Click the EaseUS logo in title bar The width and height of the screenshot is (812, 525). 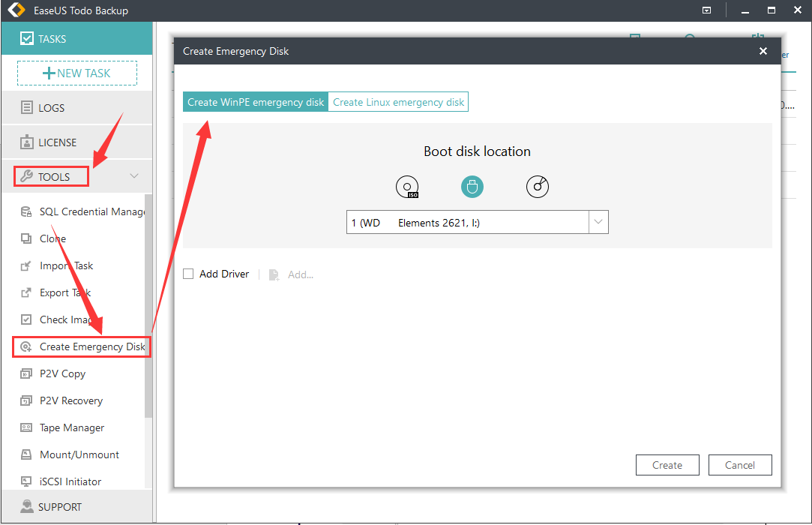[16, 10]
